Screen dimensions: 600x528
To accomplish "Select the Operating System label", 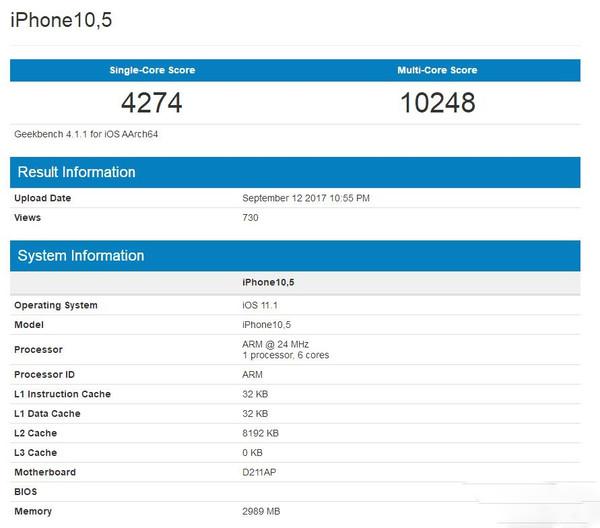I will [x=56, y=305].
